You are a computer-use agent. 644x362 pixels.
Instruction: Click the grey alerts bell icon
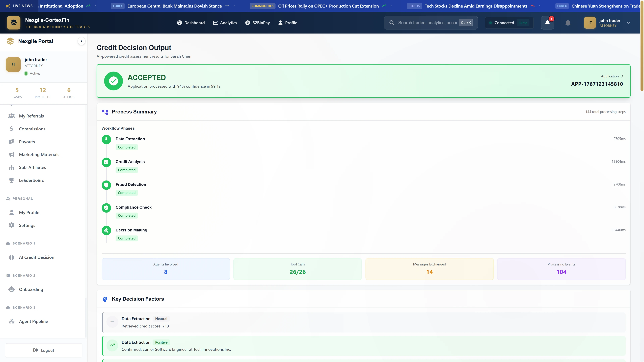click(568, 23)
